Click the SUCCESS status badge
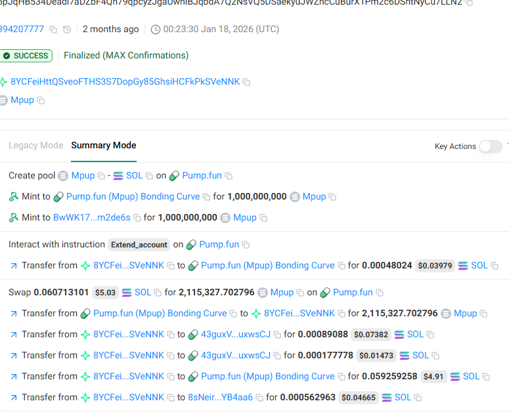The image size is (509, 420). click(26, 56)
